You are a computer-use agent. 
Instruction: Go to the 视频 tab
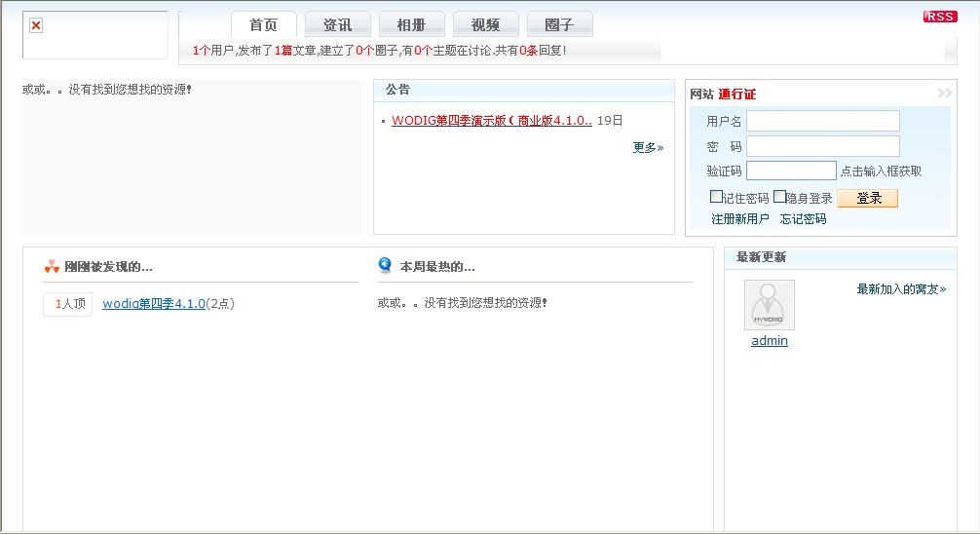486,25
